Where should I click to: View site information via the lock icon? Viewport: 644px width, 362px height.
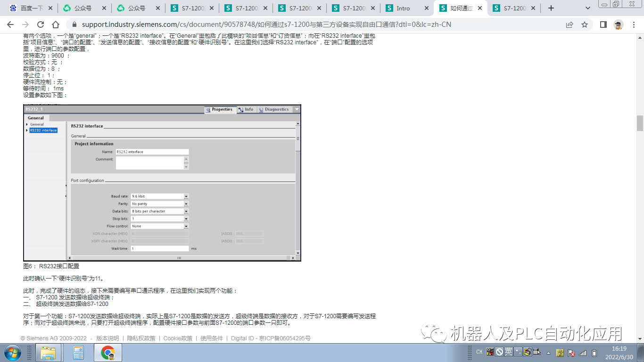[x=74, y=25]
